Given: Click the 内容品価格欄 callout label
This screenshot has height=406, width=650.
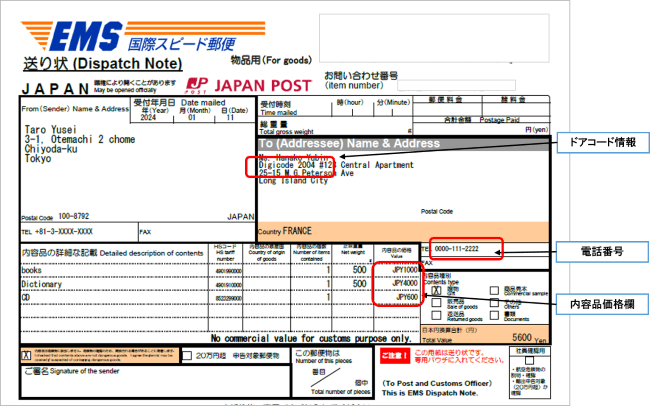Looking at the screenshot, I should 604,300.
